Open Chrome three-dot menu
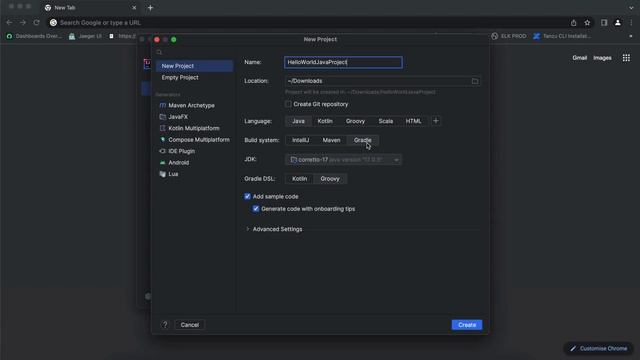This screenshot has height=360, width=640. [631, 23]
